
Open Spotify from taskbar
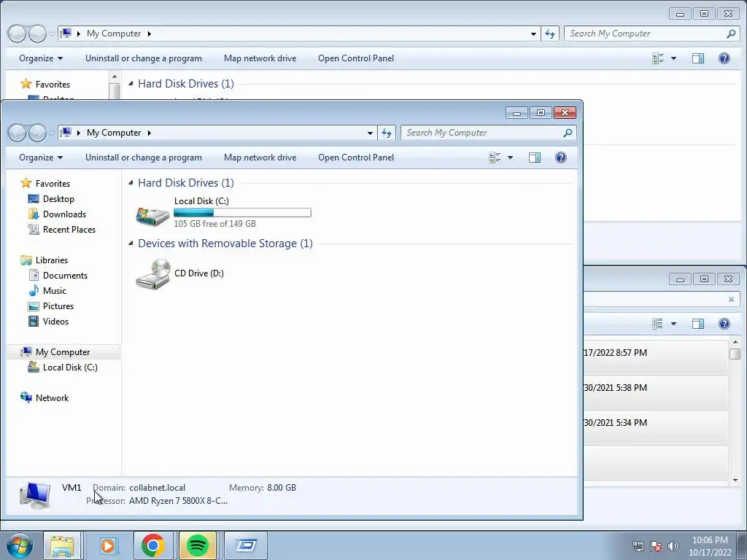click(x=197, y=545)
